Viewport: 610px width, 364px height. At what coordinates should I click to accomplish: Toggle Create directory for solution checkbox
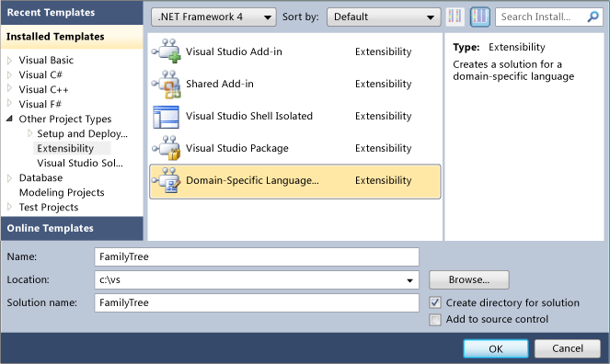[435, 302]
